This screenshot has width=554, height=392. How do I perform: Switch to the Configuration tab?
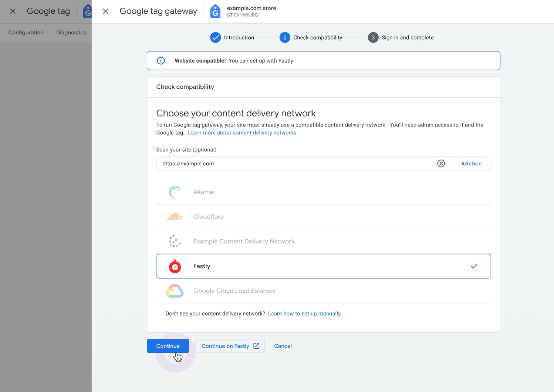[x=26, y=33]
